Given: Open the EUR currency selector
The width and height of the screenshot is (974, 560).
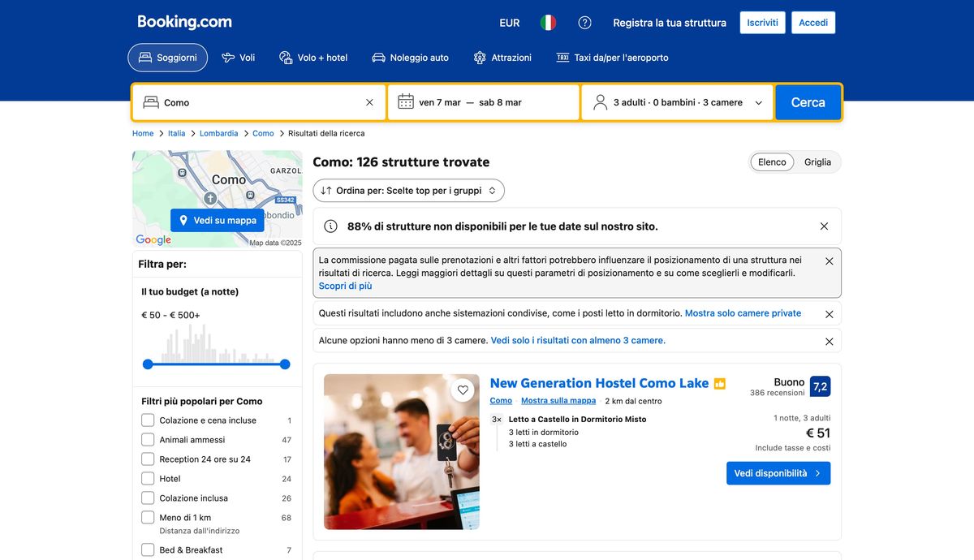Looking at the screenshot, I should (509, 23).
